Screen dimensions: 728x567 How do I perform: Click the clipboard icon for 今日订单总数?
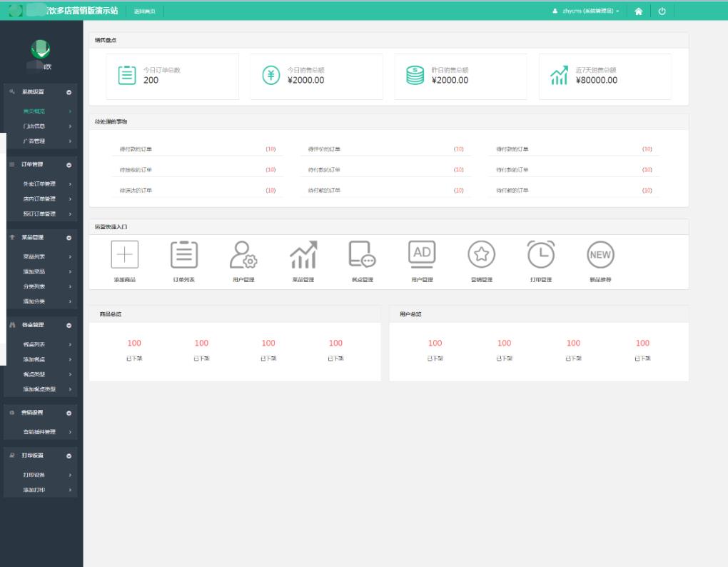[127, 75]
